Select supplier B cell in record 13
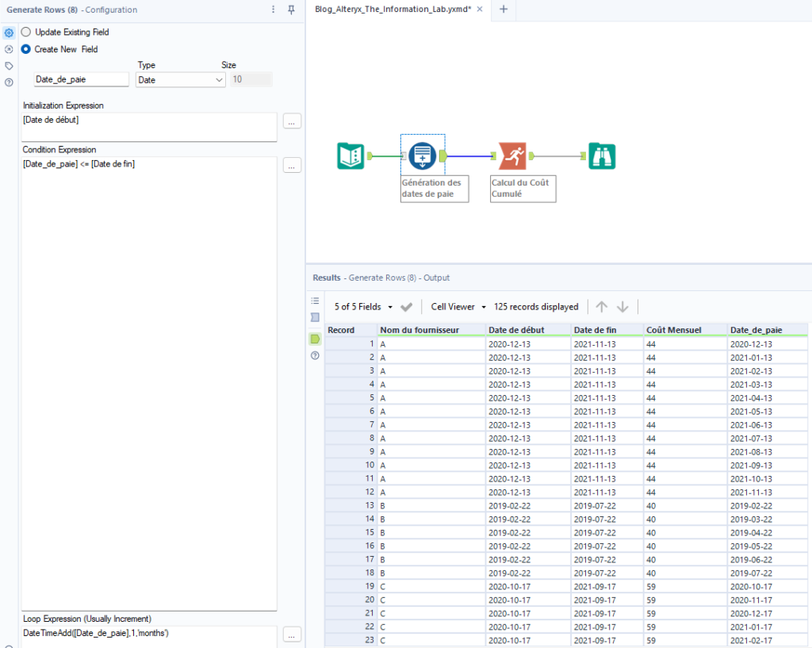Screen dimensions: 812x648 pyautogui.click(x=431, y=505)
